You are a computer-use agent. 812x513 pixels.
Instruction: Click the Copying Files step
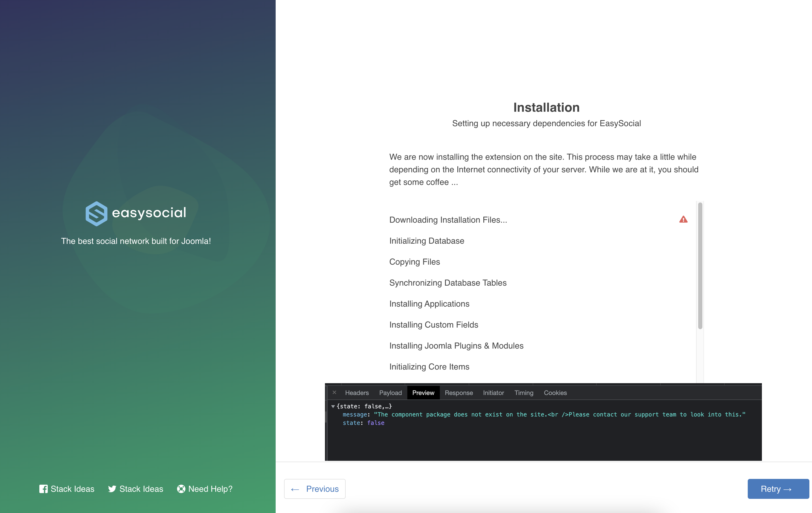coord(414,262)
